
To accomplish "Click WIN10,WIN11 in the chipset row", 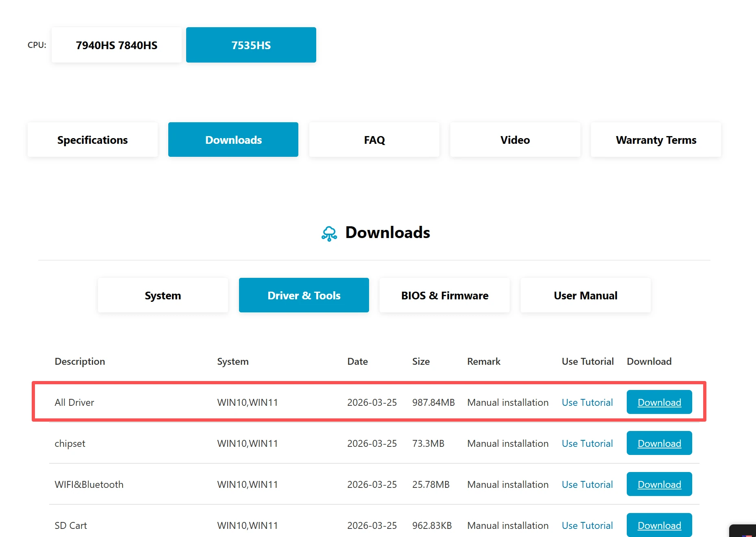I will tap(248, 444).
